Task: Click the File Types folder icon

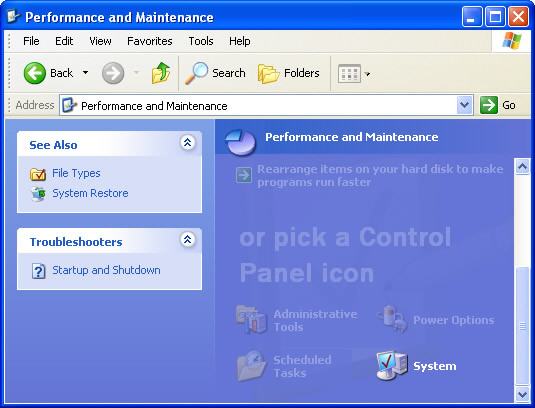Action: click(x=38, y=174)
